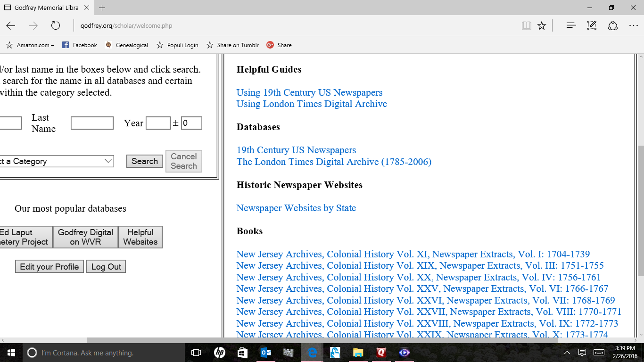Open the Edge More actions menu
This screenshot has width=644, height=362.
point(633,25)
